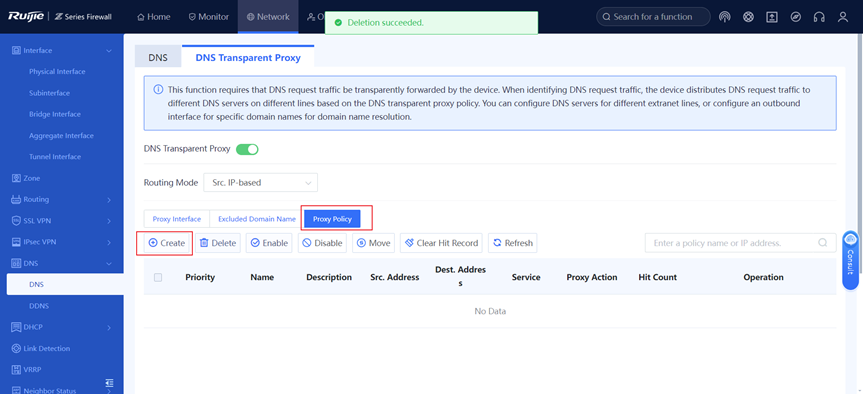The image size is (863, 394).
Task: Click the Ruijie logo
Action: (x=26, y=16)
